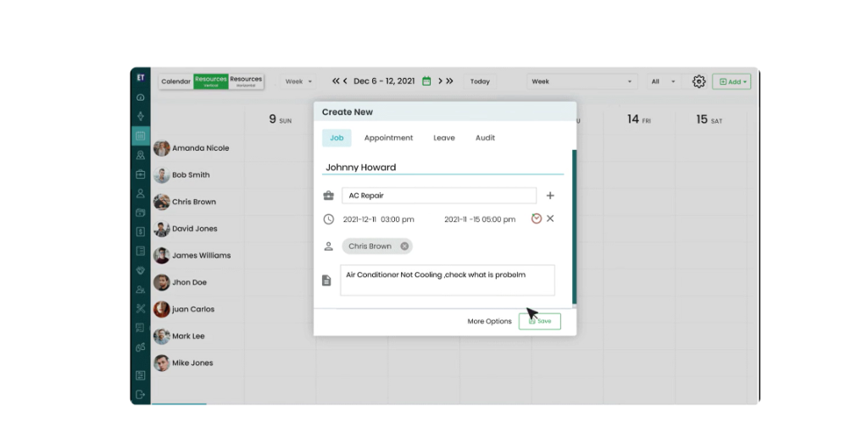Click Bob Smith's avatar
The width and height of the screenshot is (868, 432).
162,174
